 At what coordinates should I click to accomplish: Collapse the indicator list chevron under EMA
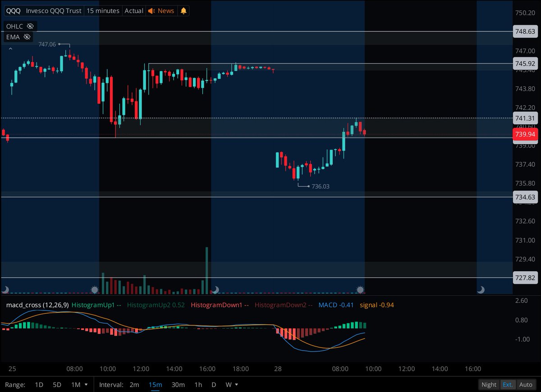11,48
